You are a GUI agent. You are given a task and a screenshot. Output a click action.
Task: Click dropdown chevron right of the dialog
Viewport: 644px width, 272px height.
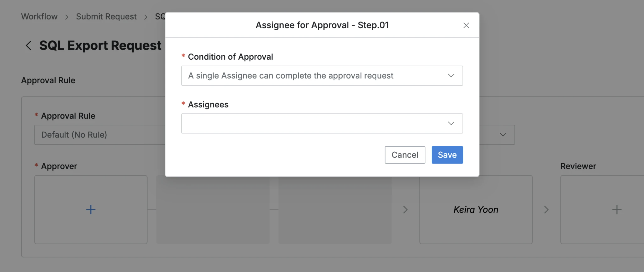(x=503, y=135)
